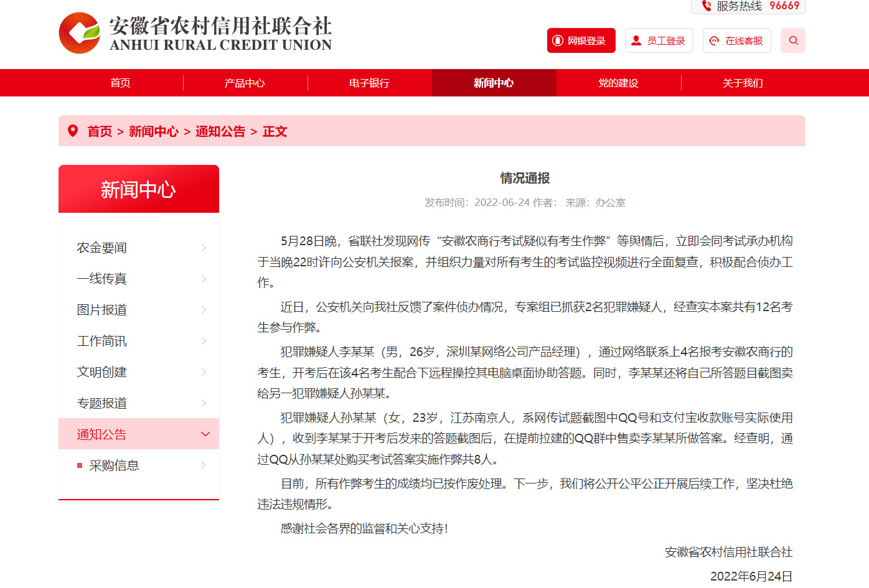
Task: Click the search magnifier icon button
Action: pyautogui.click(x=793, y=40)
